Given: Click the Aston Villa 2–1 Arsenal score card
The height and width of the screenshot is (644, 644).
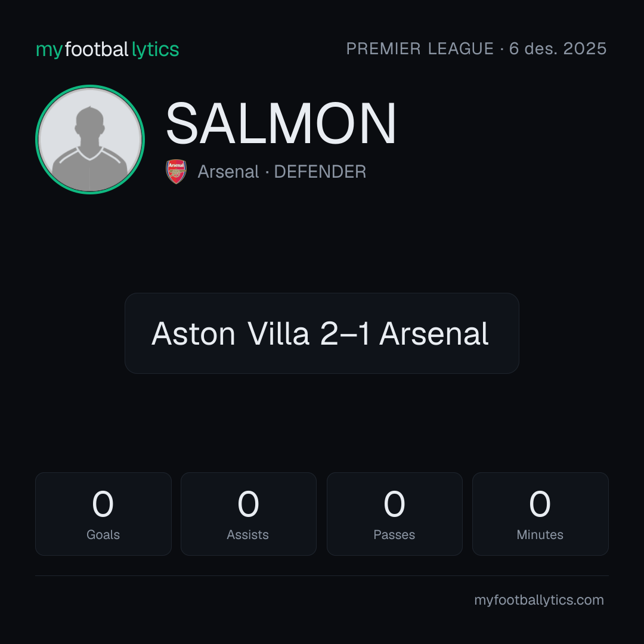Looking at the screenshot, I should [322, 333].
